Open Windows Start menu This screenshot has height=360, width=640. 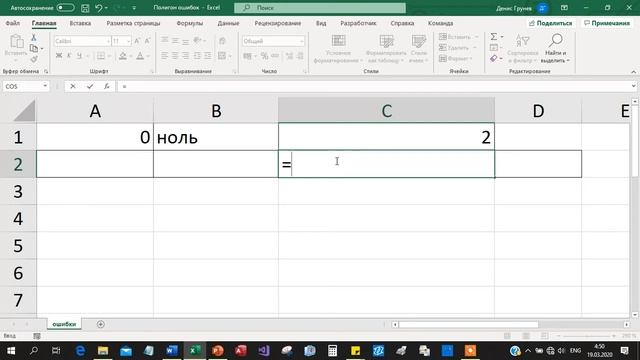(x=11, y=351)
